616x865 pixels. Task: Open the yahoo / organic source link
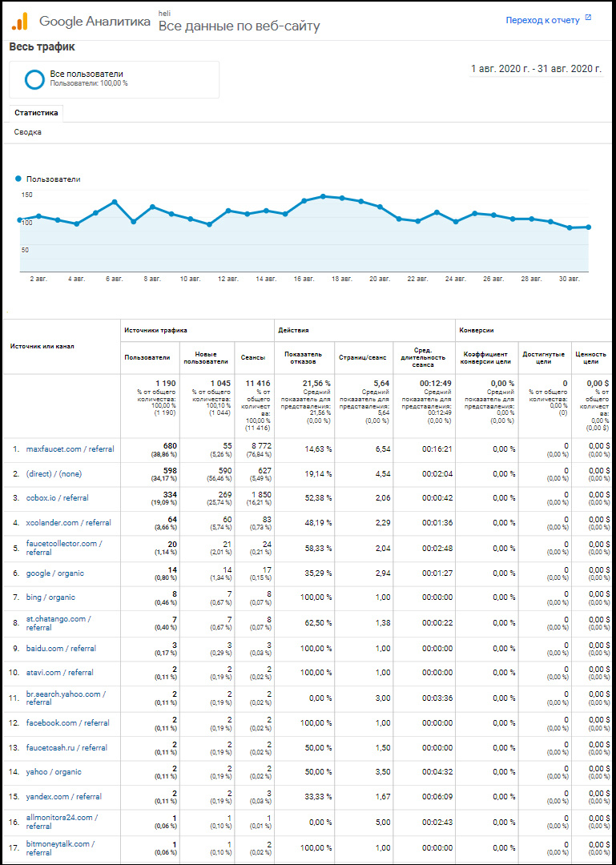54,772
